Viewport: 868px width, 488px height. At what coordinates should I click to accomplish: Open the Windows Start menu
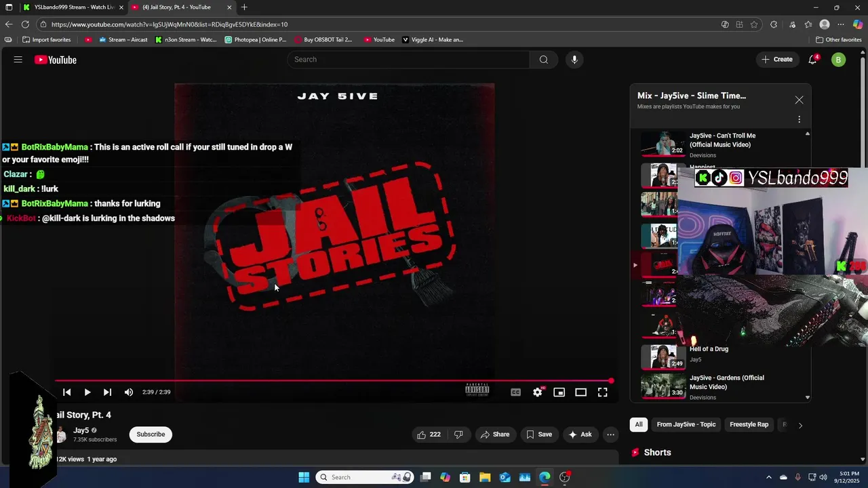[304, 477]
